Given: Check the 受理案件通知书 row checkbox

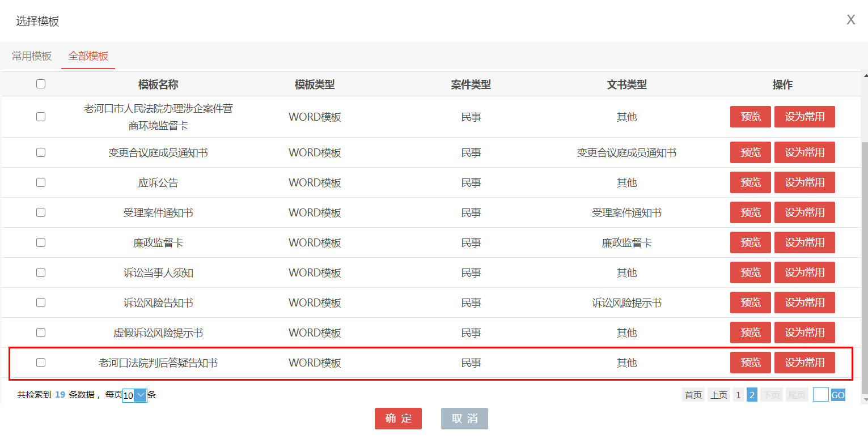Looking at the screenshot, I should click(41, 212).
